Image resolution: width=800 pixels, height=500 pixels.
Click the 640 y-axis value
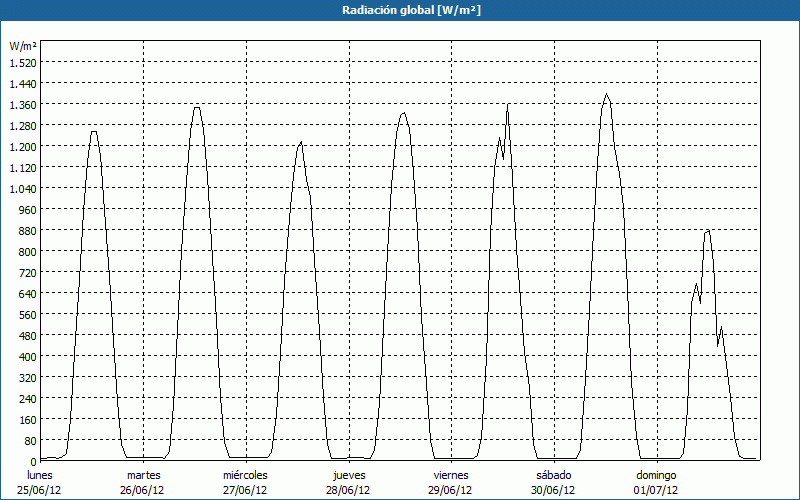(x=28, y=293)
